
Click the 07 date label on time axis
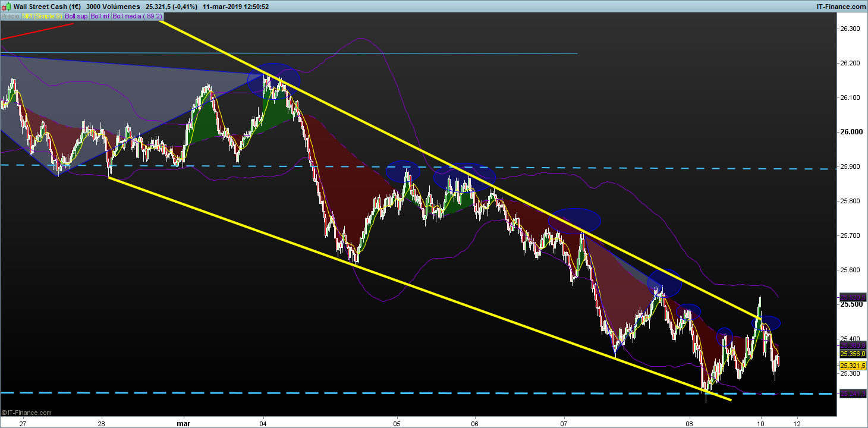pyautogui.click(x=564, y=424)
